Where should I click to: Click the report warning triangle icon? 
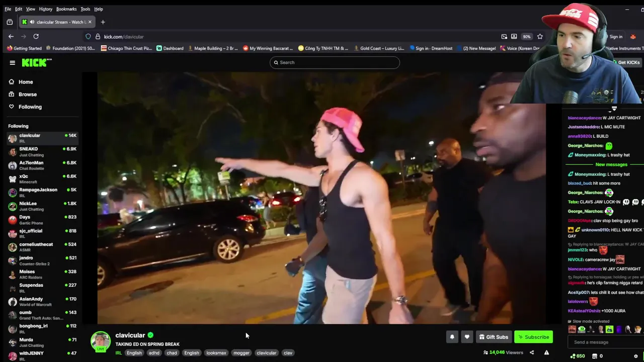point(546,352)
